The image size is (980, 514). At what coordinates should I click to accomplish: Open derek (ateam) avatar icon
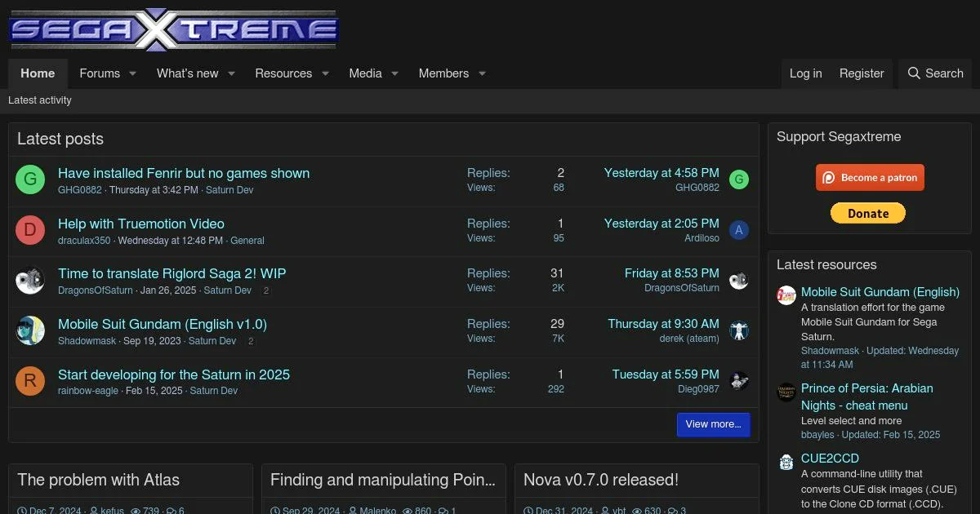coord(739,330)
